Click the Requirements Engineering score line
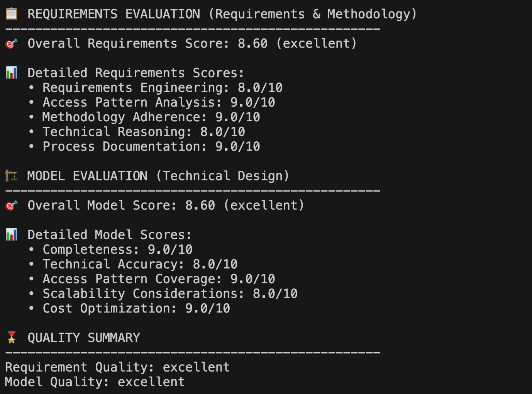The height and width of the screenshot is (394, 532). click(162, 88)
